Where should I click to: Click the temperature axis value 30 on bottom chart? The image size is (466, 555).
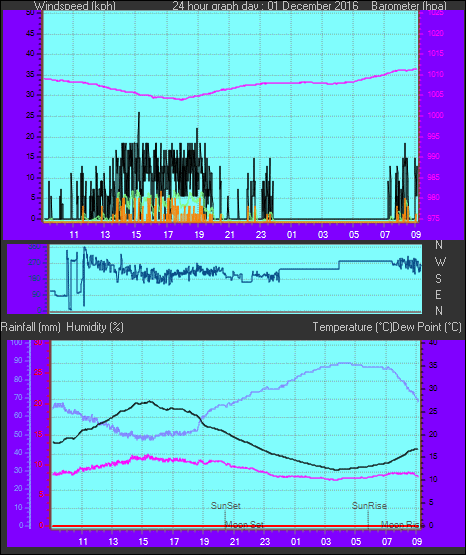point(433,388)
